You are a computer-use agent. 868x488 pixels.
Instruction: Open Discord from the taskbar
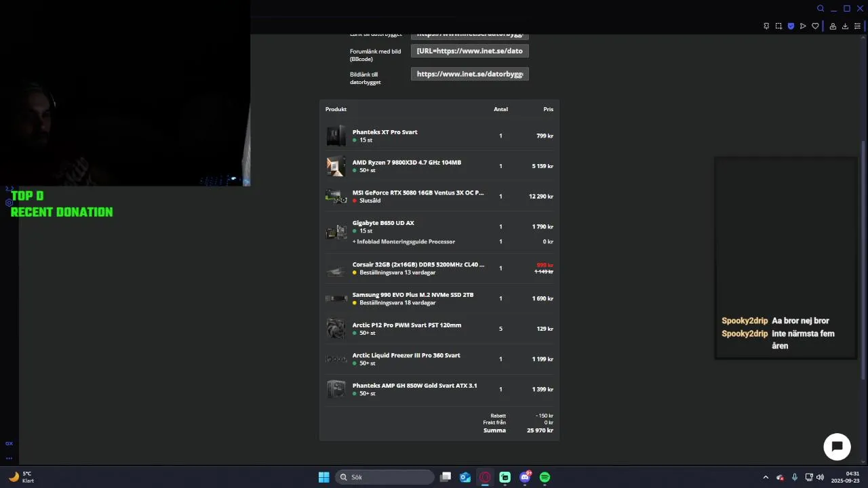pyautogui.click(x=525, y=477)
